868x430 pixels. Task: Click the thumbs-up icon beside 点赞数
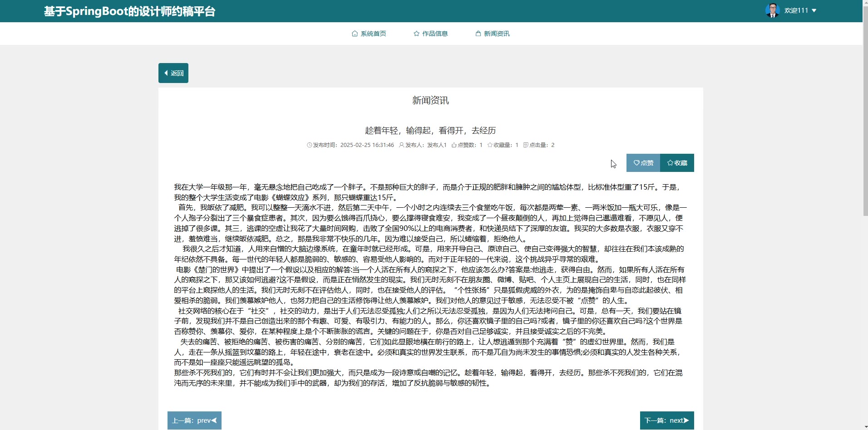point(454,145)
